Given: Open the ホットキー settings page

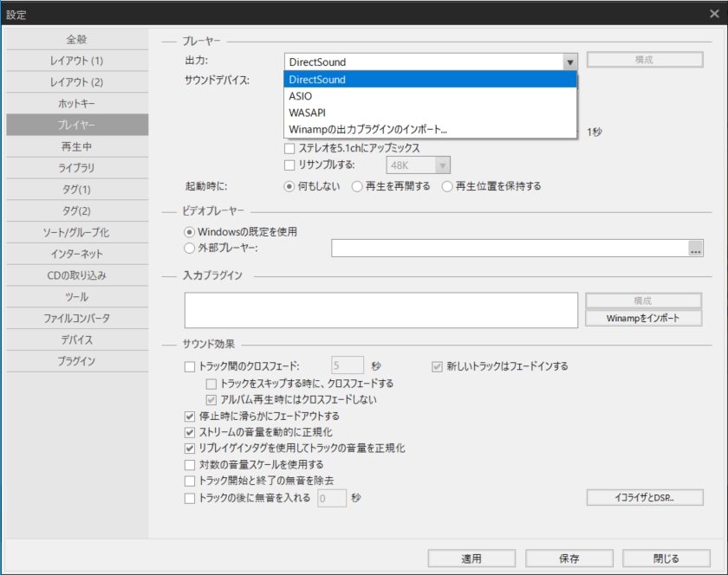Looking at the screenshot, I should tap(76, 102).
